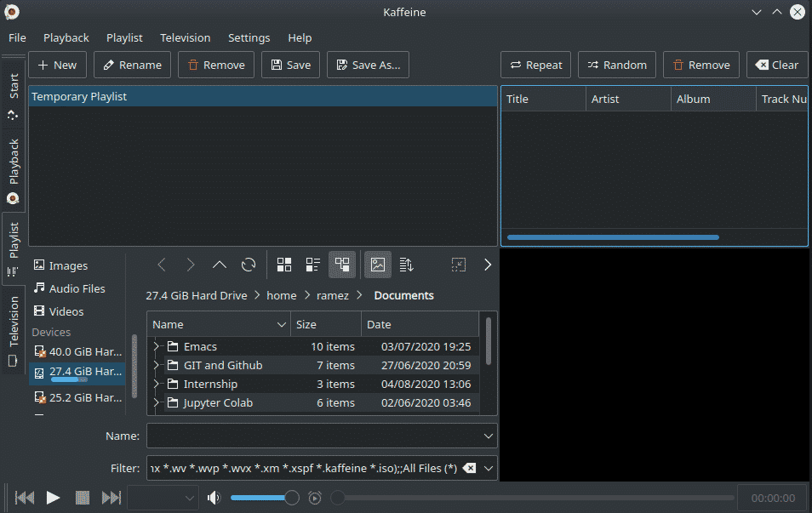Open the Playlist menu
This screenshot has height=513, width=812.
coord(124,37)
